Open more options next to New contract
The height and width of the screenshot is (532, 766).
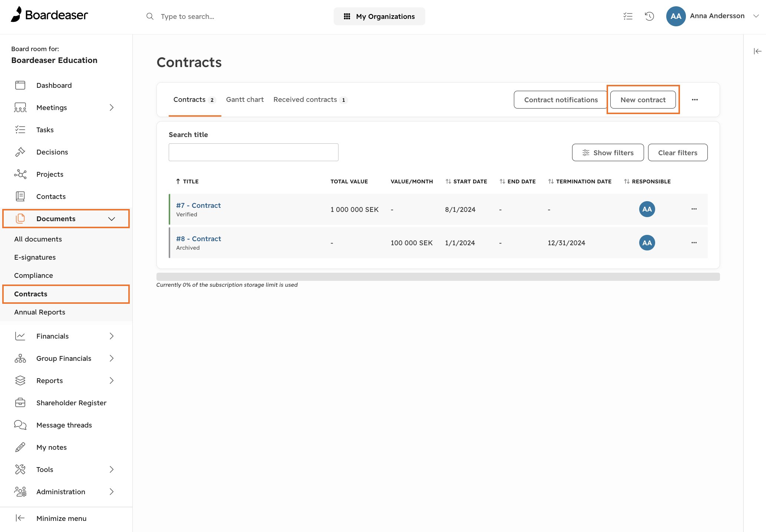pos(695,100)
